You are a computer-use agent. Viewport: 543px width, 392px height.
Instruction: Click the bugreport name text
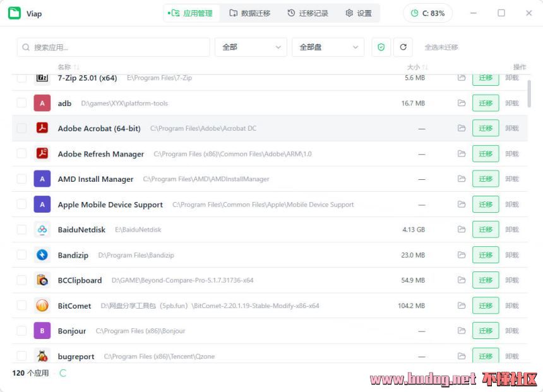[x=76, y=356]
